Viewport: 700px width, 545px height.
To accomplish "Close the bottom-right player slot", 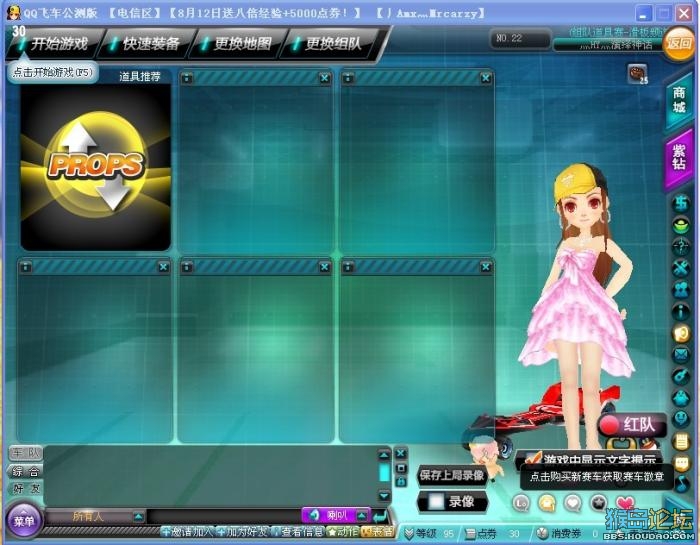I will [x=486, y=267].
